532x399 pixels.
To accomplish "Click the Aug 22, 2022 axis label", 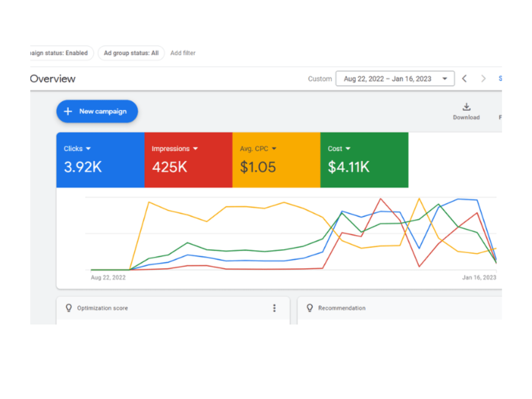I will pos(108,278).
